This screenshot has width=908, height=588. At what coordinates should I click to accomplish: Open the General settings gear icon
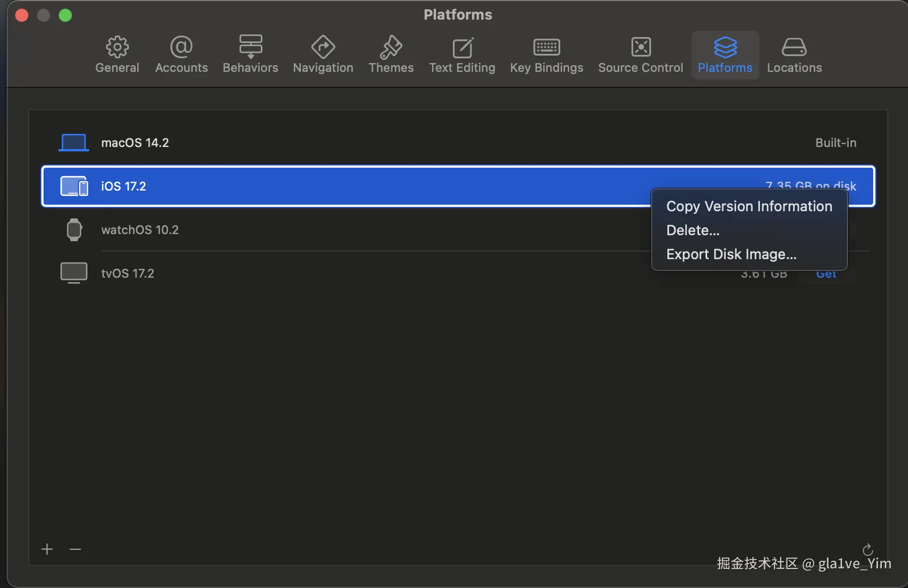pyautogui.click(x=117, y=47)
